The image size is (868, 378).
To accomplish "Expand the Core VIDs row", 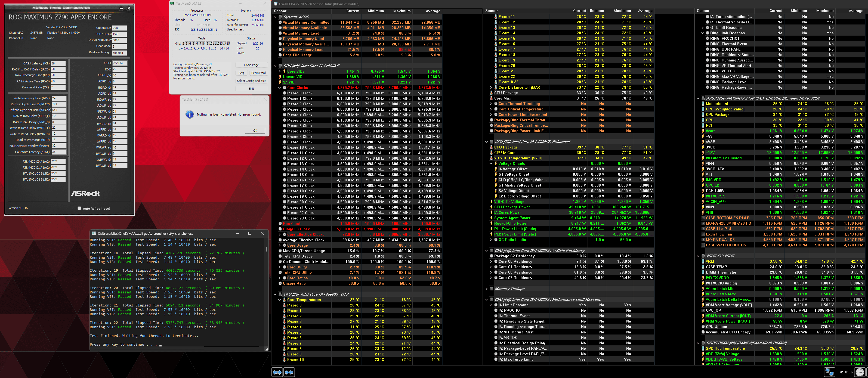I will tap(280, 72).
